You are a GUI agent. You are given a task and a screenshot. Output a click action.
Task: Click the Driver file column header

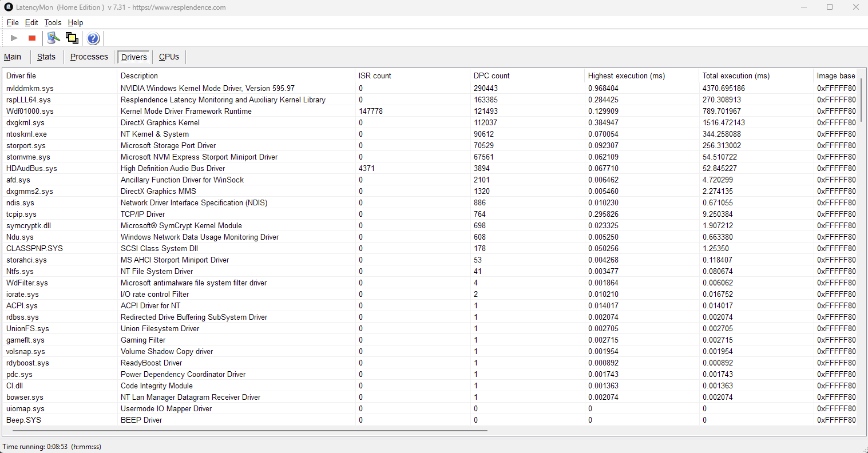pyautogui.click(x=21, y=75)
